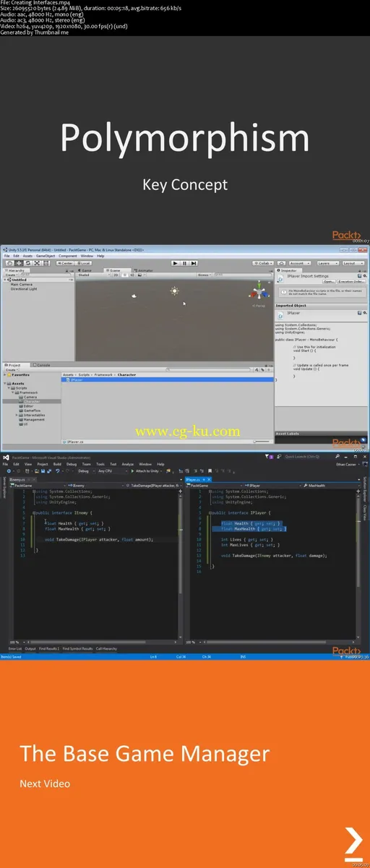The image size is (370, 868).
Task: Open Unity's GameObject menu
Action: pos(45,256)
